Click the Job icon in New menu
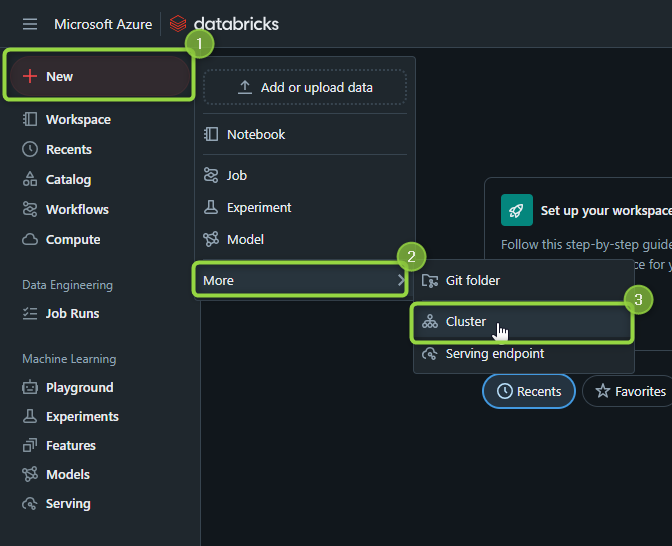The height and width of the screenshot is (546, 672). 211,175
